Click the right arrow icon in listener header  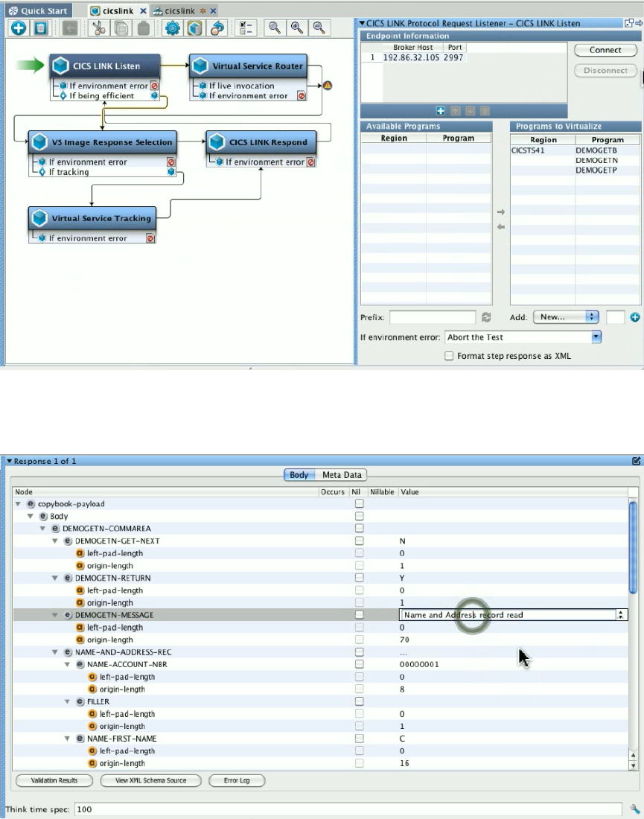(639, 23)
